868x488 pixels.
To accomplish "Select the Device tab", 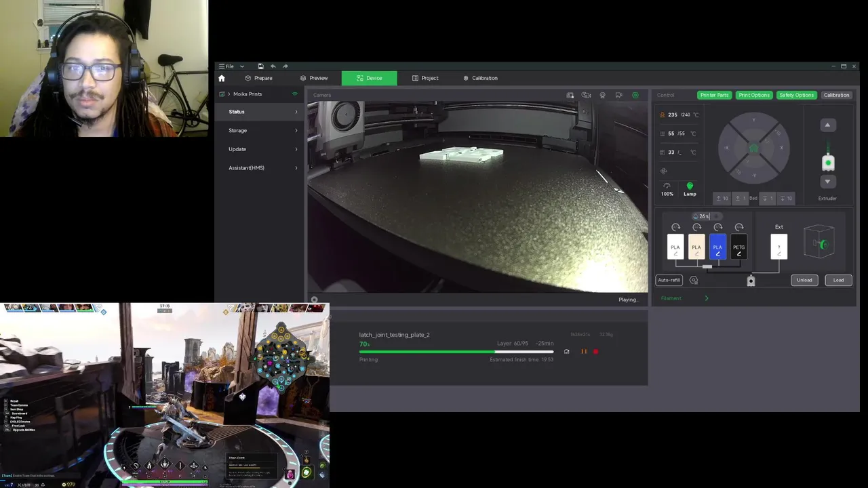I will tap(370, 78).
